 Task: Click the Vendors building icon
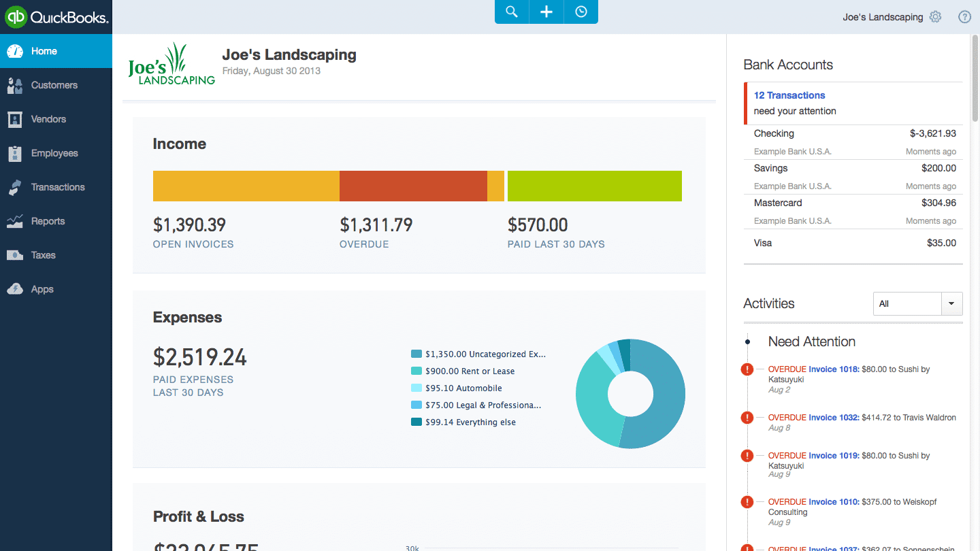(x=15, y=119)
